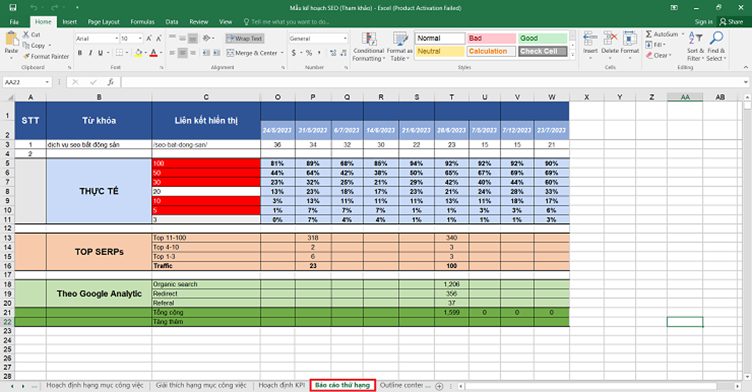Open the Clear eraser dropdown
This screenshot has height=392, width=752.
659,55
